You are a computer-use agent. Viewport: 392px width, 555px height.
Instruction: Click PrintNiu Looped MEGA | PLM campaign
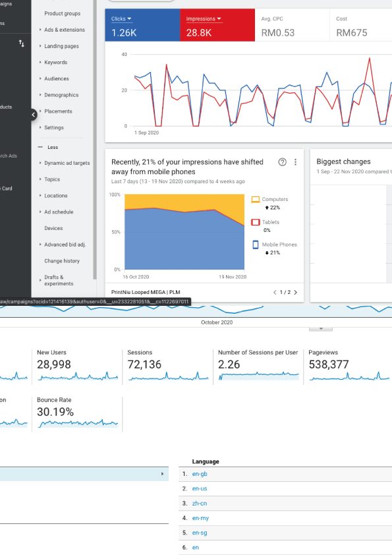146,293
